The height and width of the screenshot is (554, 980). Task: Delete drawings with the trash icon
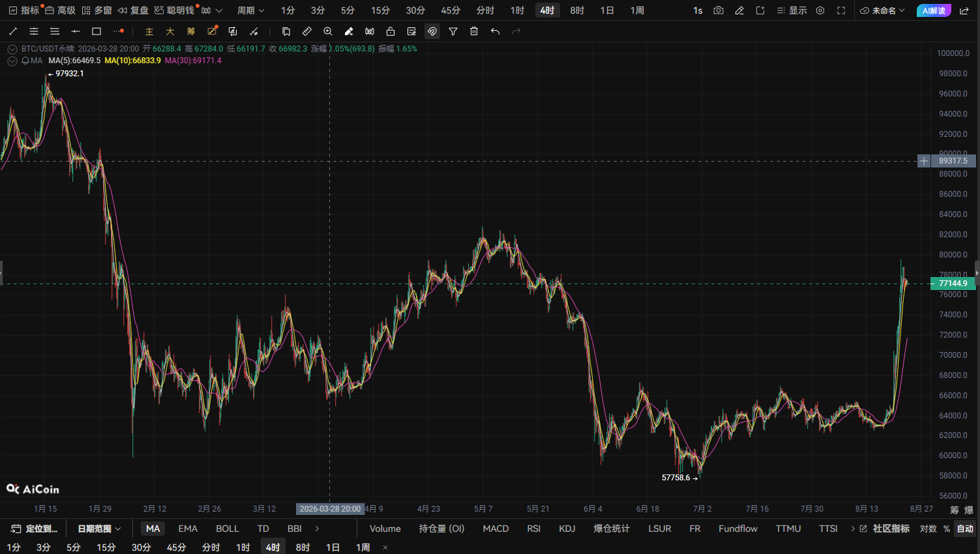(474, 31)
